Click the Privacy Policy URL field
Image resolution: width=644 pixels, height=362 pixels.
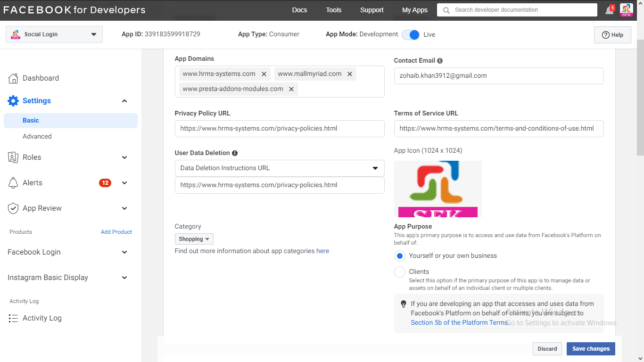[x=280, y=129]
